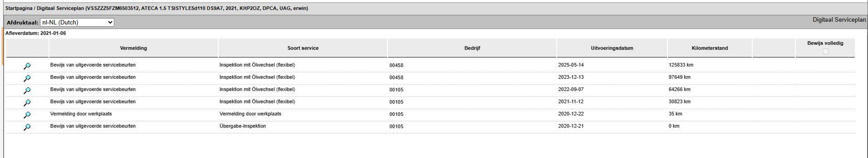Click the Digitaal Serviceplan title at right
Image resolution: width=868 pixels, height=158 pixels.
point(839,20)
